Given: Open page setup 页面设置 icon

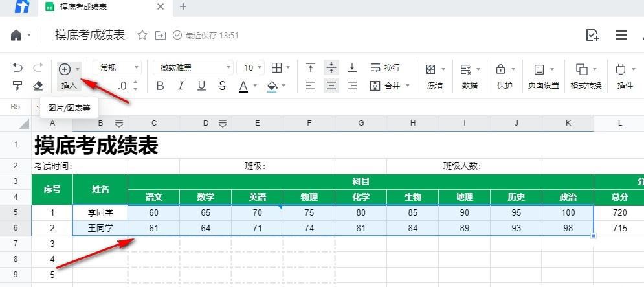Looking at the screenshot, I should (x=539, y=69).
